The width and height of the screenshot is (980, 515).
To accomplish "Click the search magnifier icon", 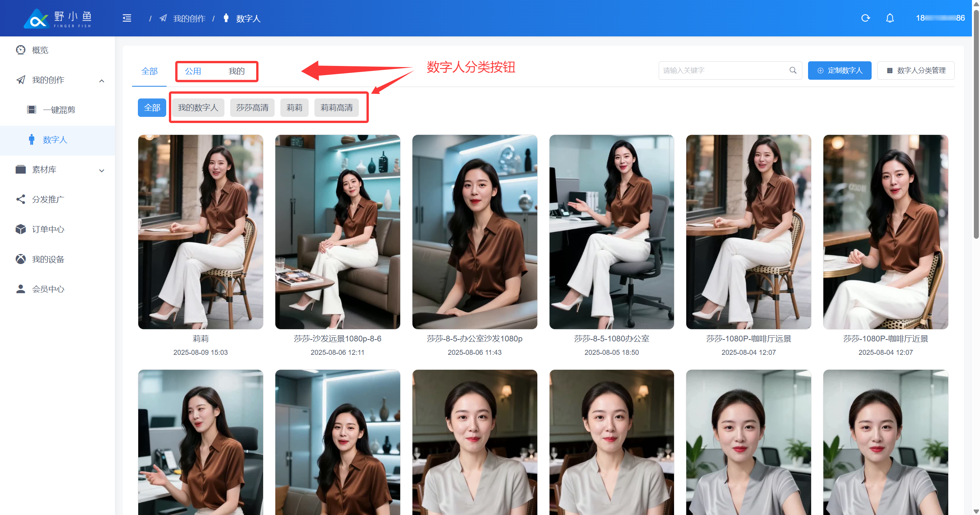I will point(793,71).
